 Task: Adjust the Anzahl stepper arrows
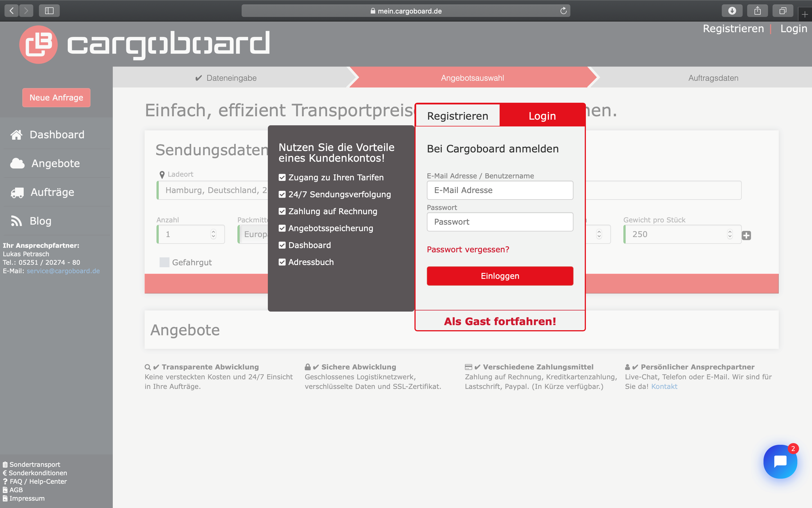coord(213,234)
